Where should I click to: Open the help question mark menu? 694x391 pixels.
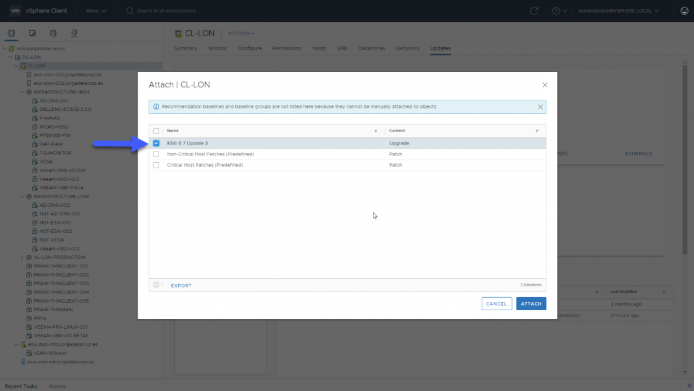click(559, 11)
